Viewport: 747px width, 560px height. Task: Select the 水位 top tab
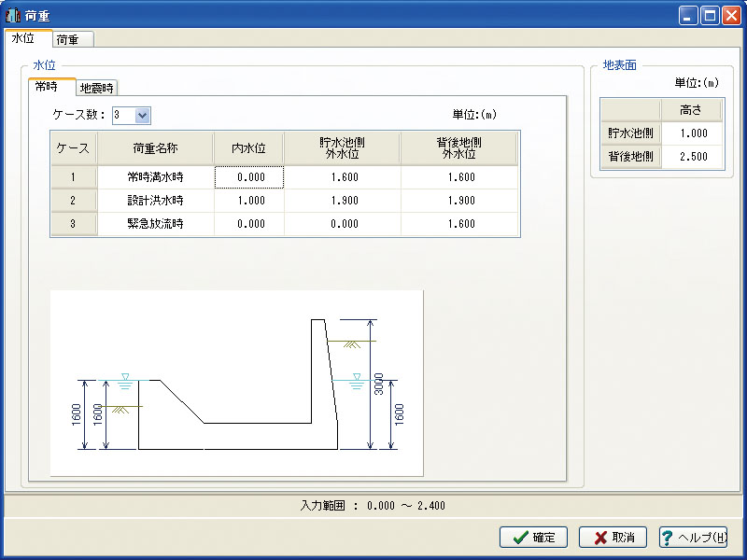coord(28,38)
